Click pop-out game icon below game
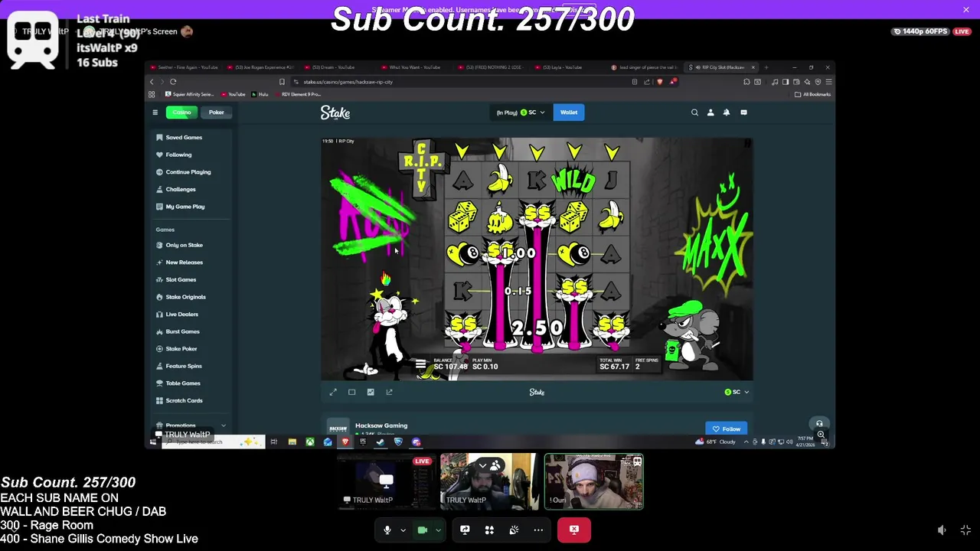Screen dimensions: 980x551 click(x=389, y=392)
